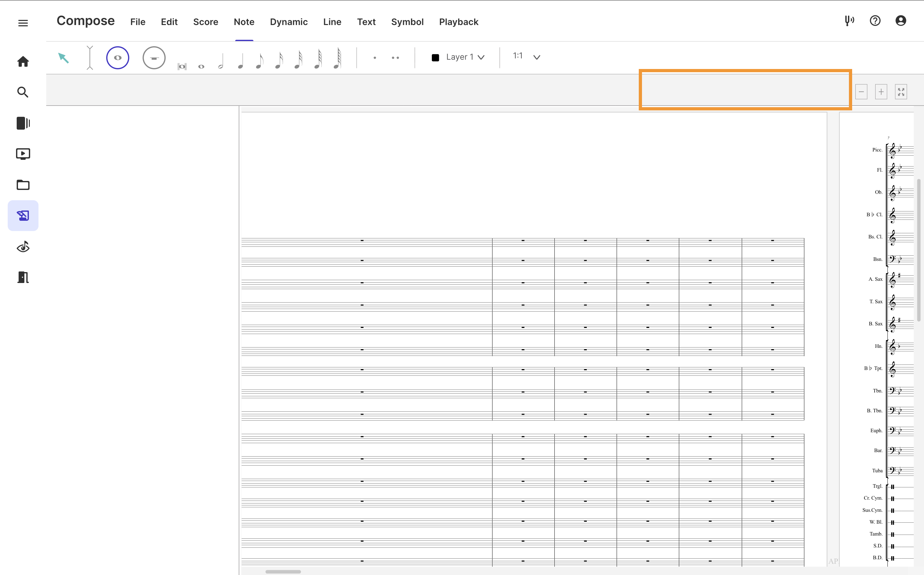This screenshot has height=575, width=924.
Task: Open the user account profile
Action: pos(901,21)
